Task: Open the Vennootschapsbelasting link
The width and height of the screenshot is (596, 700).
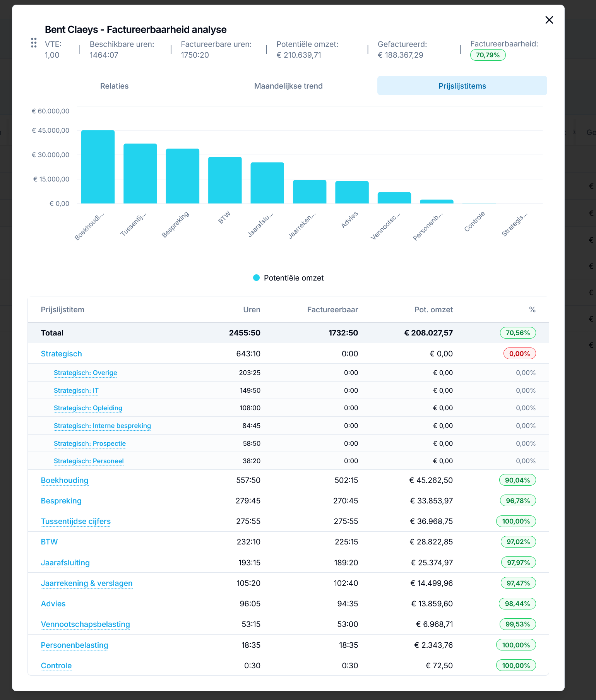Action: [86, 624]
